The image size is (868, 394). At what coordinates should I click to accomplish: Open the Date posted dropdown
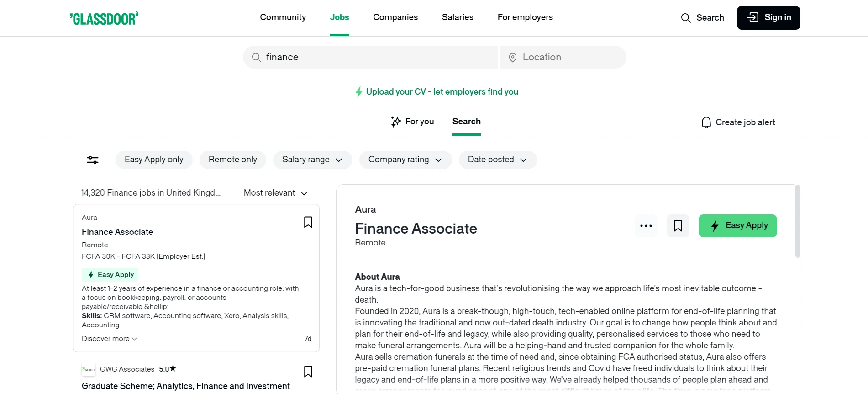tap(497, 160)
